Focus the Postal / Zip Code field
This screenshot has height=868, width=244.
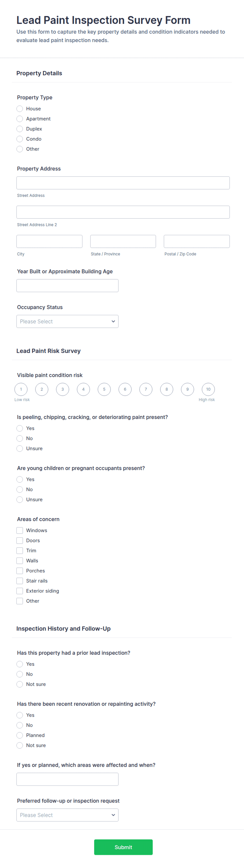[197, 241]
